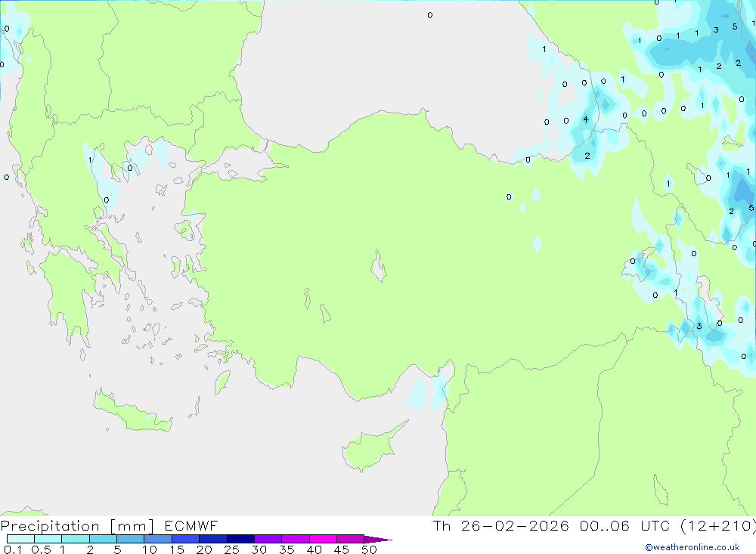The height and width of the screenshot is (554, 756).
Task: Click the '0.1' legend scale label
Action: pyautogui.click(x=13, y=549)
